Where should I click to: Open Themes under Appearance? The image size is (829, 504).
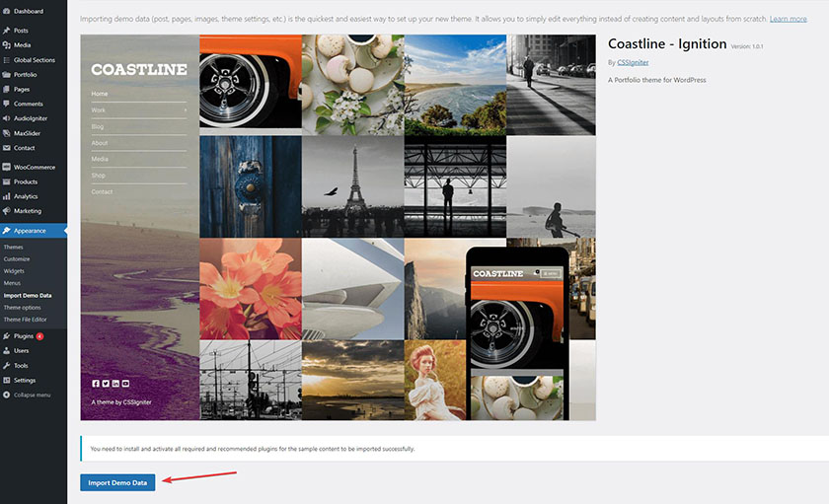pyautogui.click(x=13, y=247)
